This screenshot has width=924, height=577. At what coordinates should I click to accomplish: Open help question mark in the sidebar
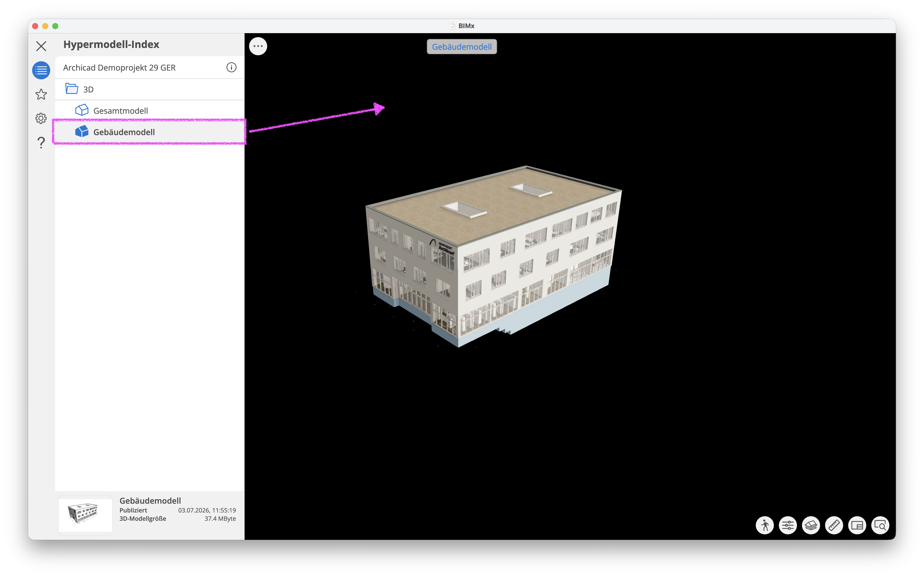[x=41, y=142]
